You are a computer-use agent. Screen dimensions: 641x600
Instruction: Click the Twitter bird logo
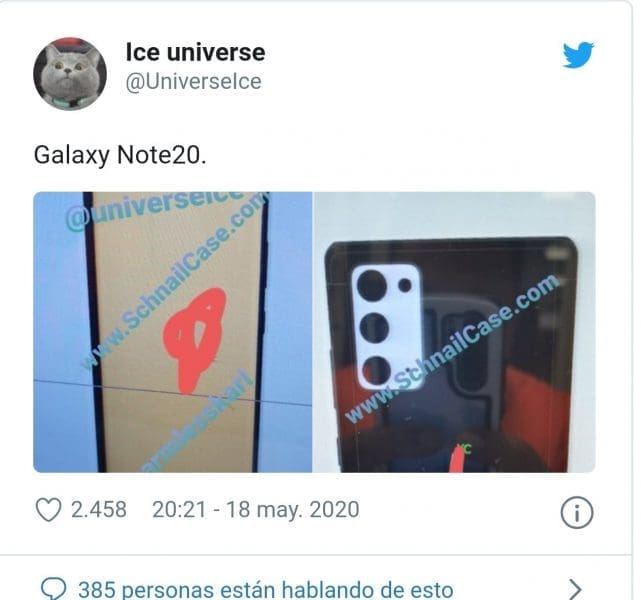click(578, 54)
